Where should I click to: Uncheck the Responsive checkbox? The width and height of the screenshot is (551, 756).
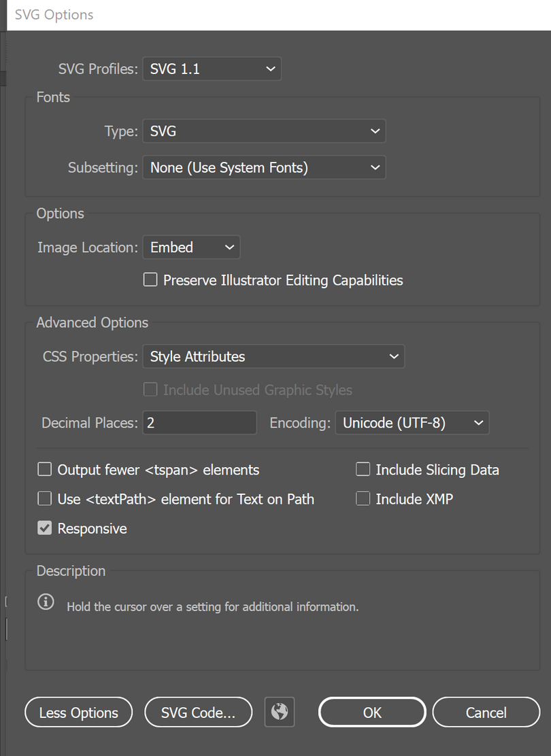coord(45,528)
